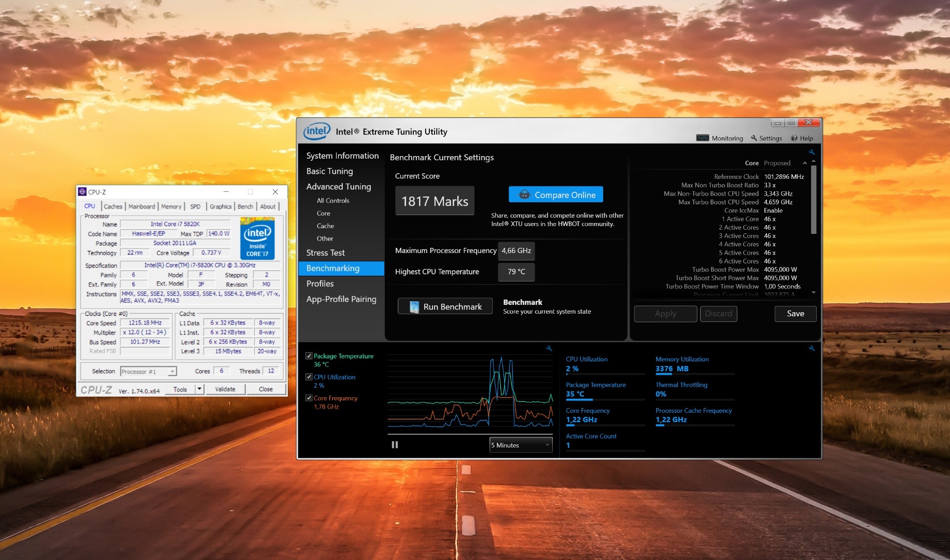Open System Information section
This screenshot has width=950, height=560.
pyautogui.click(x=342, y=156)
